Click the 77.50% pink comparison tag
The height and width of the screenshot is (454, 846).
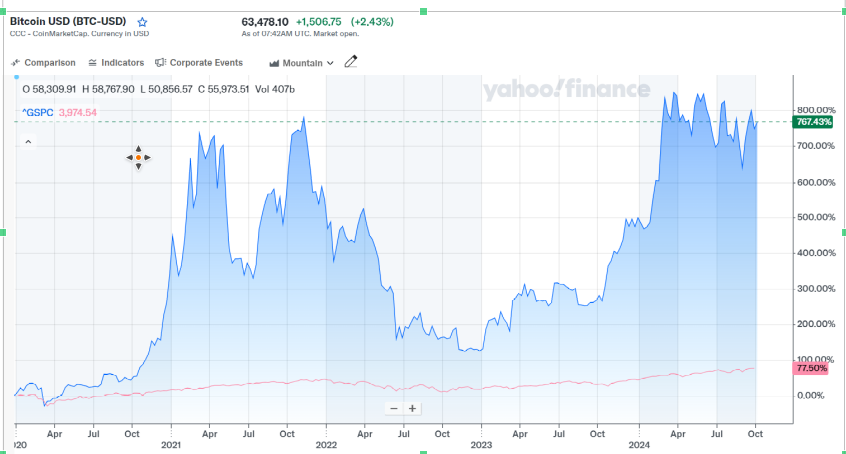pyautogui.click(x=811, y=368)
